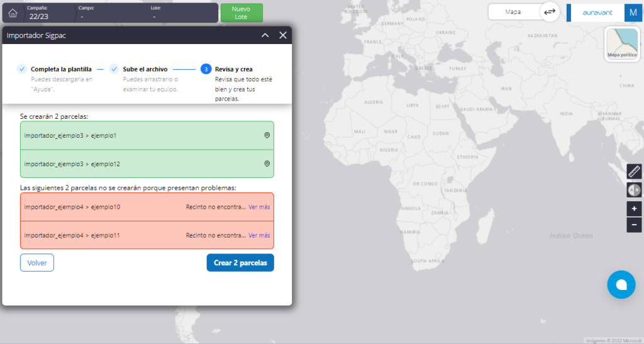Screen dimensions: 644x344
Task: Locate ejemplo12 parcel with pin icon
Action: pos(267,164)
